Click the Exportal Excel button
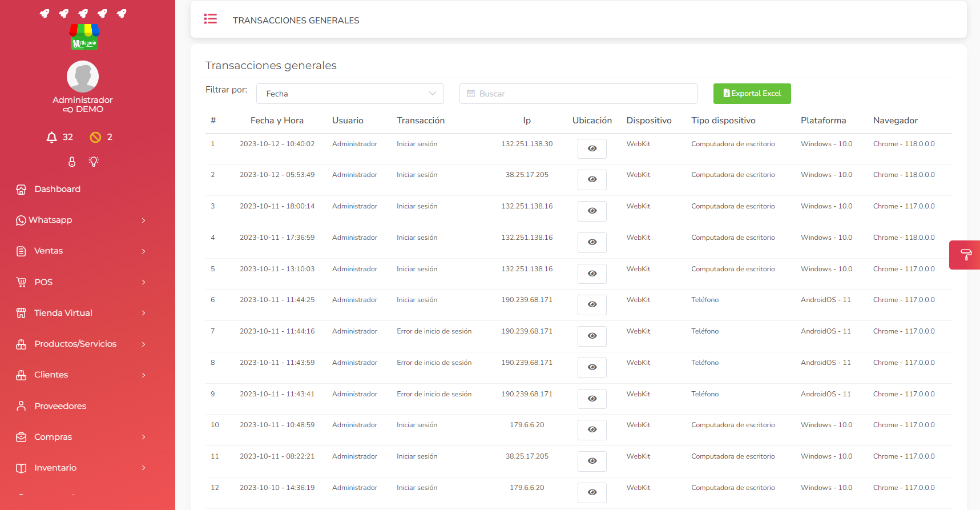 pos(752,94)
